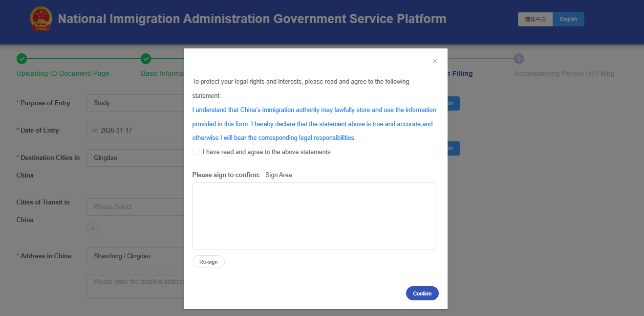Close the agreement dialog with the X

(x=435, y=61)
